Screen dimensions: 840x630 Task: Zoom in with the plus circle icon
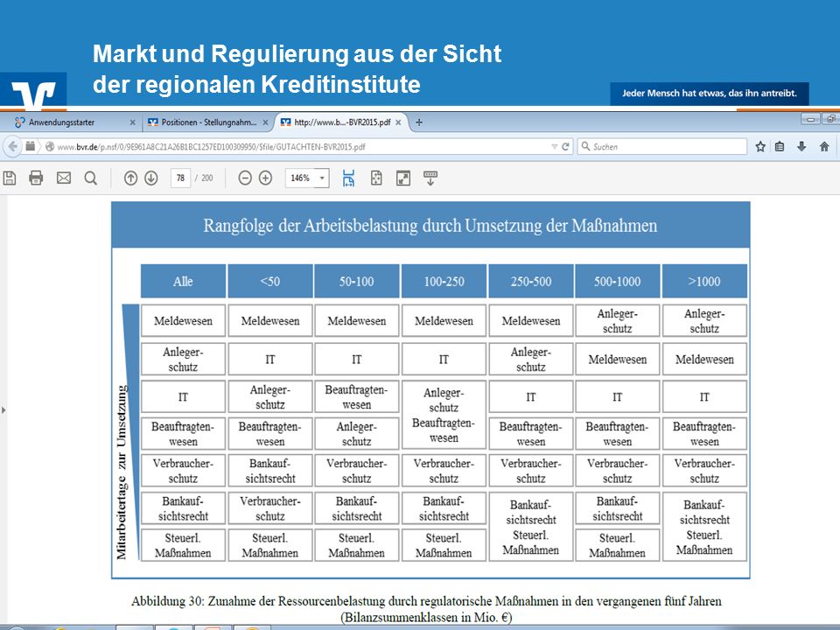pyautogui.click(x=265, y=178)
